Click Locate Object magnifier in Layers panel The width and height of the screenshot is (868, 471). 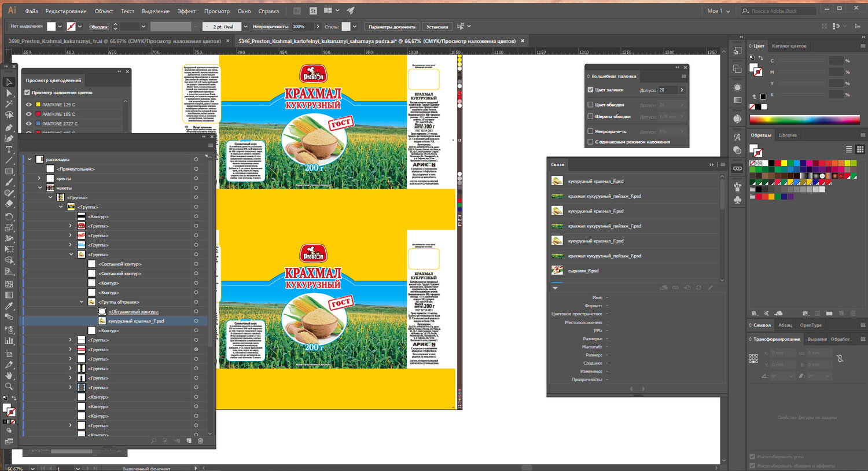(153, 441)
